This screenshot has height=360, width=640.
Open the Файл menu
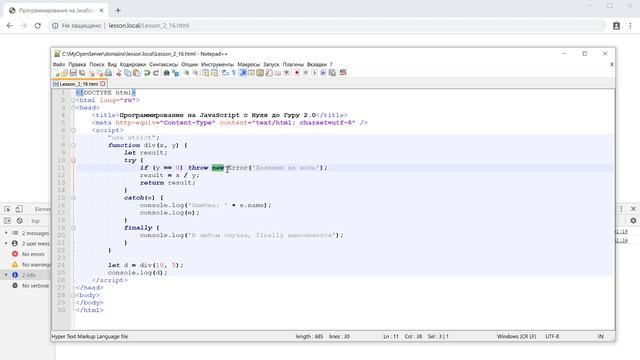point(59,64)
